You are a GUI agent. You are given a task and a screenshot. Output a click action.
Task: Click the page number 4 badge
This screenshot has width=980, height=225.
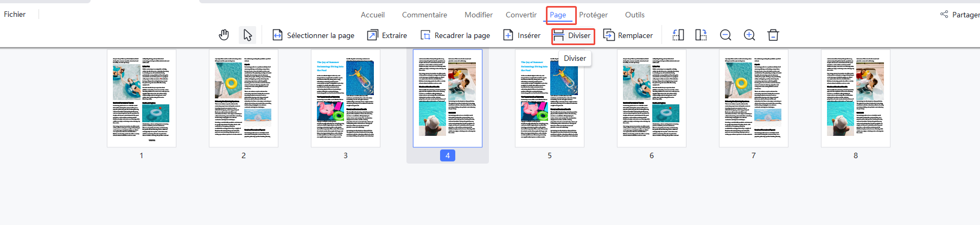[448, 155]
